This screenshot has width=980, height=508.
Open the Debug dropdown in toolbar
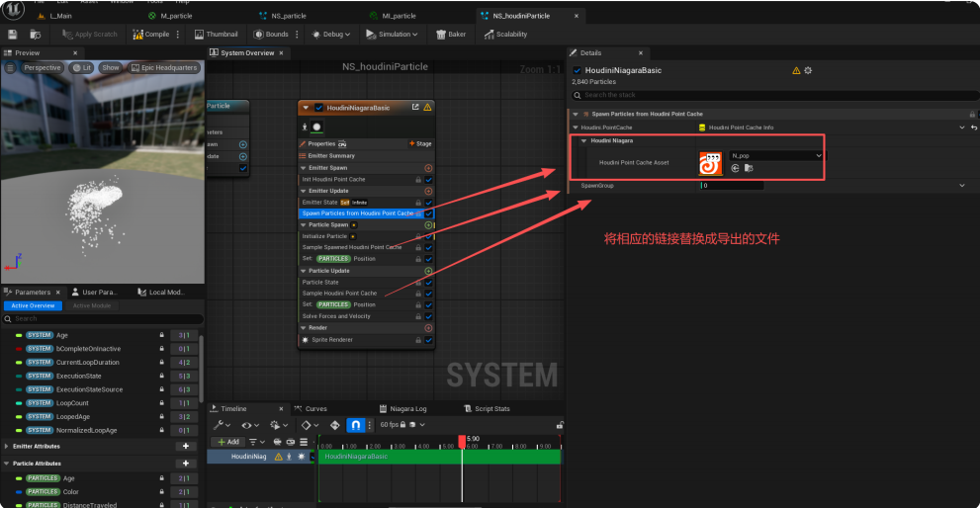click(331, 35)
